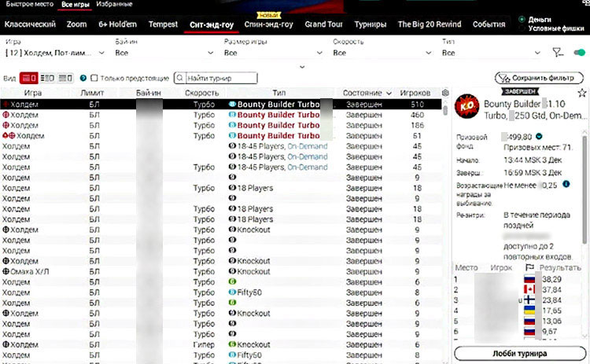Image resolution: width=590 pixels, height=364 pixels.
Task: Sort by the Лимит column header
Action: coord(92,93)
